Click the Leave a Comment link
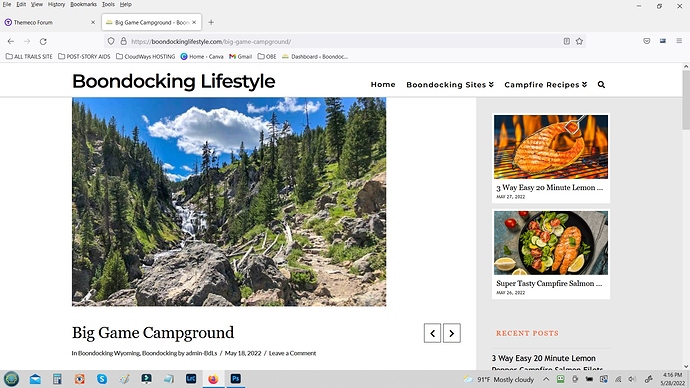Image resolution: width=690 pixels, height=388 pixels. pos(292,353)
